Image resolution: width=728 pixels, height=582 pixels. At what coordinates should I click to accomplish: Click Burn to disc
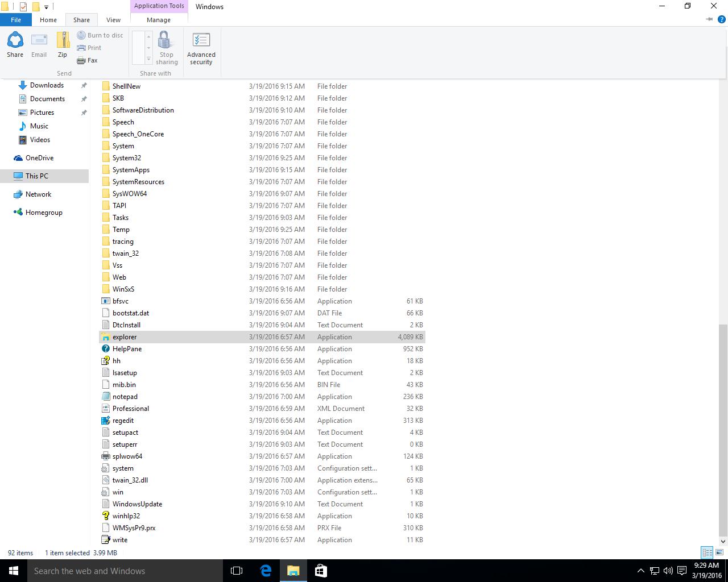(x=100, y=35)
